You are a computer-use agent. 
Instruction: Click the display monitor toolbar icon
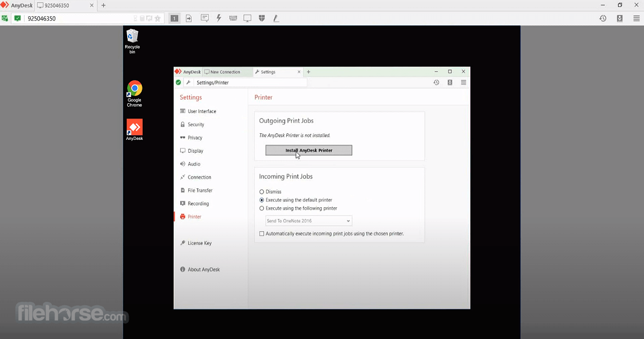(x=247, y=18)
